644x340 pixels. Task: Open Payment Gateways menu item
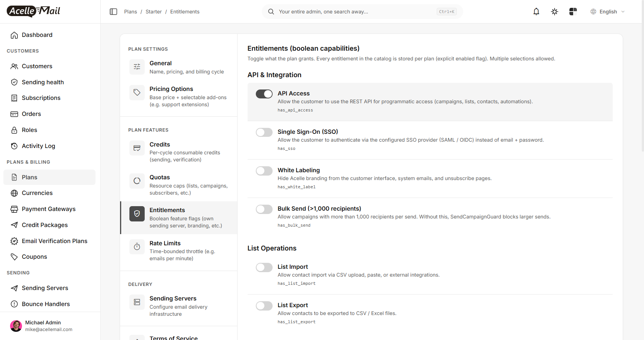[49, 209]
